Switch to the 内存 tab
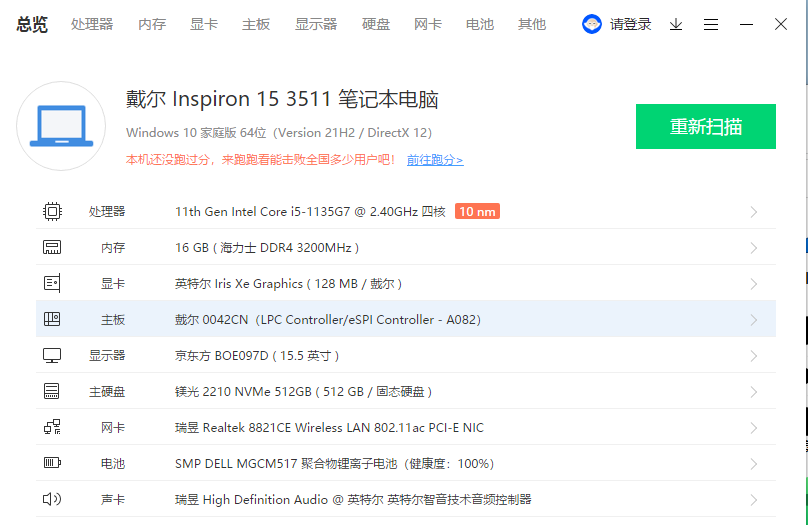808x525 pixels. [152, 24]
